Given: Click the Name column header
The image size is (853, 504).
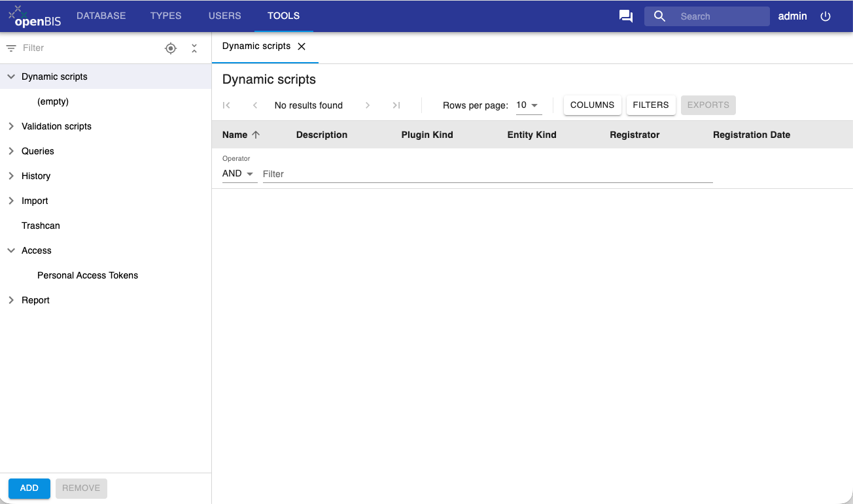Looking at the screenshot, I should [x=235, y=135].
